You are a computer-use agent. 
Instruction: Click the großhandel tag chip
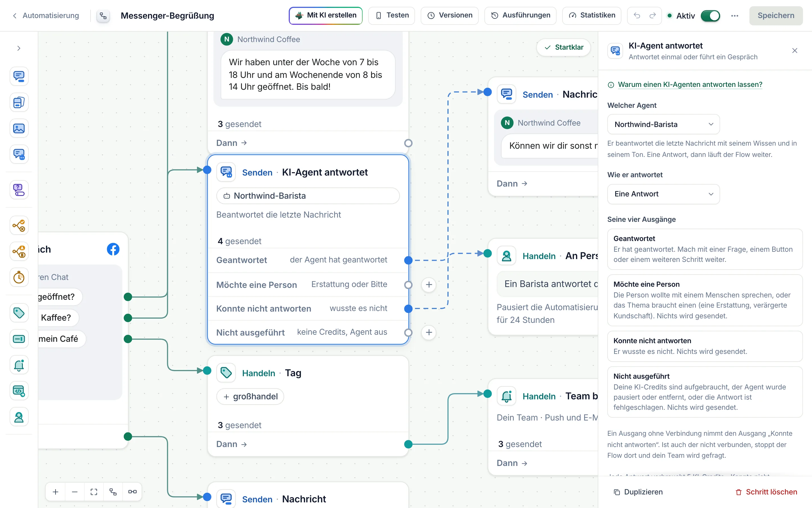click(x=250, y=397)
